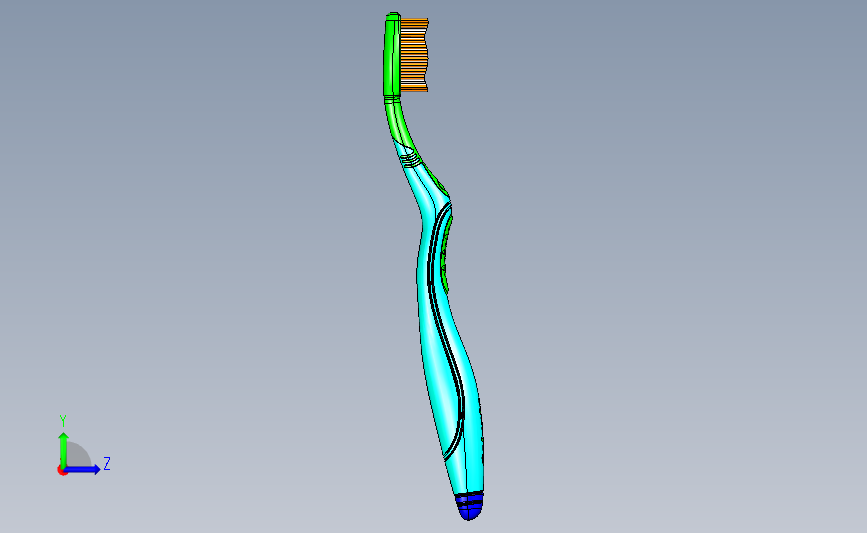Click the Z label on the axis triad
This screenshot has width=867, height=533.
107,463
